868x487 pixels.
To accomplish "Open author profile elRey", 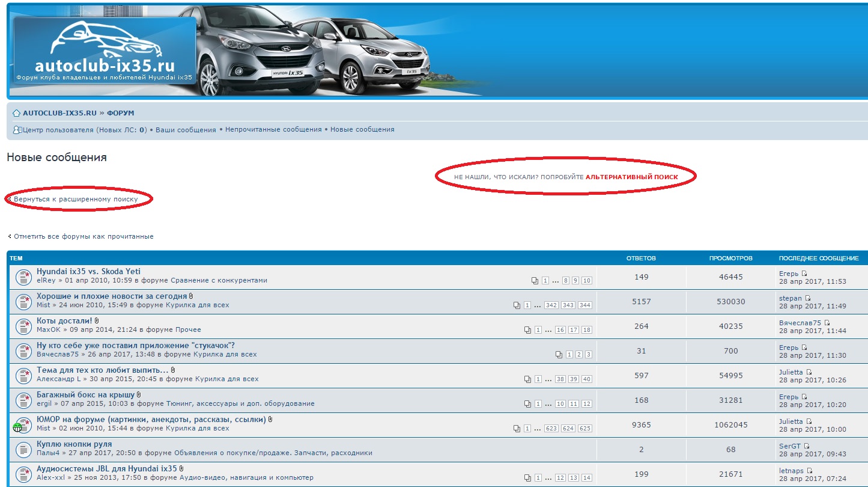I will pos(47,280).
